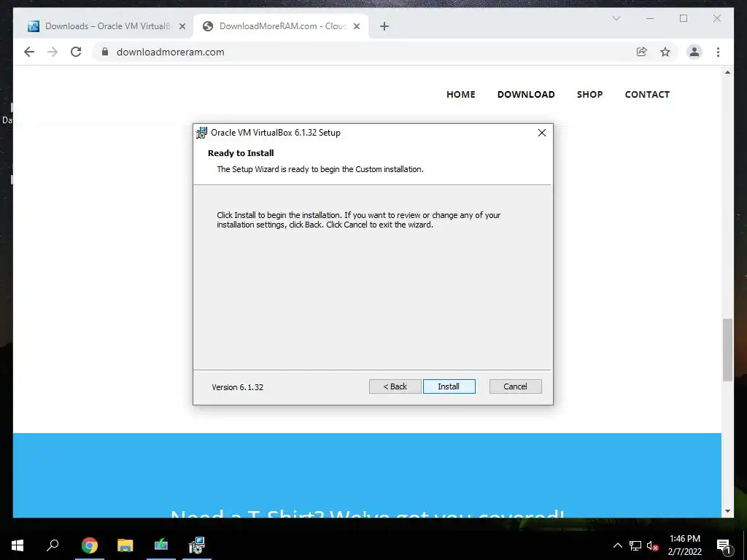Bookmark this page with the star icon
Image resolution: width=747 pixels, height=560 pixels.
coord(665,52)
